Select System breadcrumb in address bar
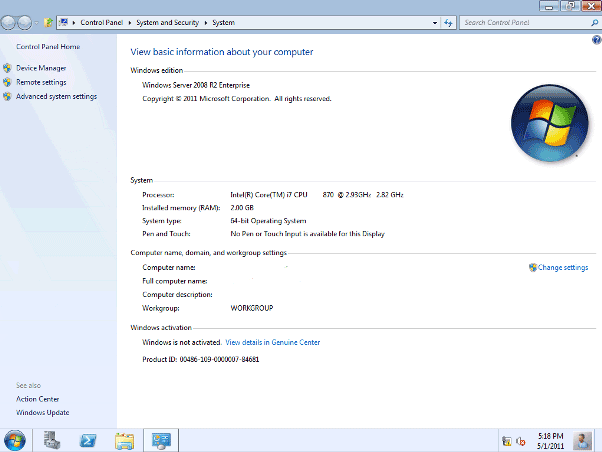Image resolution: width=602 pixels, height=452 pixels. (223, 23)
